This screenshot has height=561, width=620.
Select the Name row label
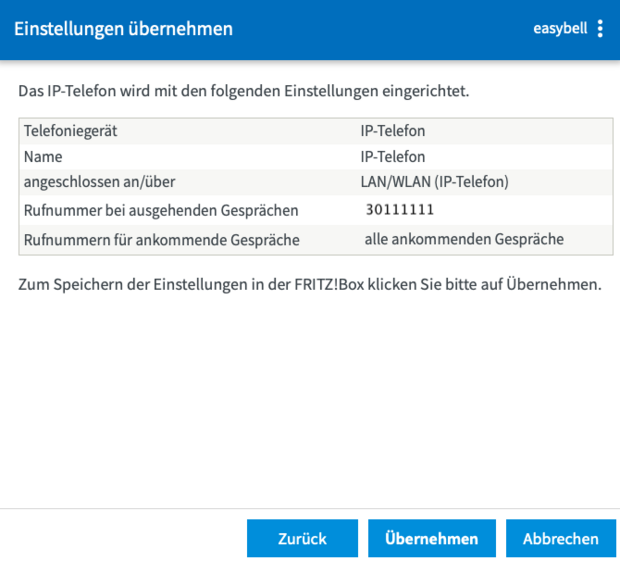[43, 157]
